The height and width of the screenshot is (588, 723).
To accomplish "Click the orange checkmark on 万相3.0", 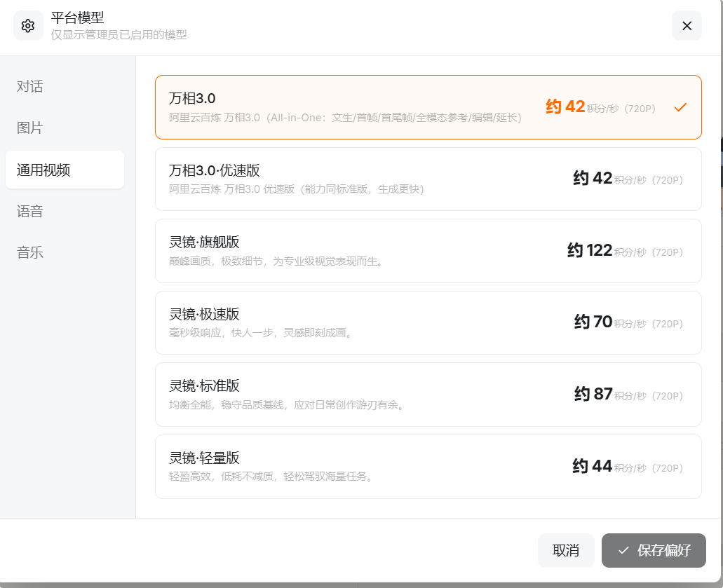I will click(x=680, y=107).
